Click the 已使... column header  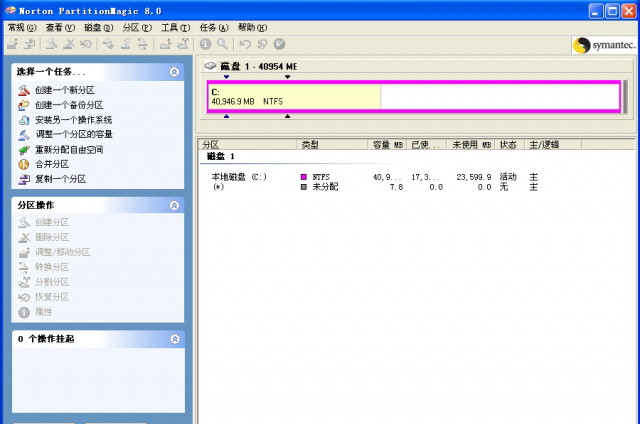(x=427, y=144)
